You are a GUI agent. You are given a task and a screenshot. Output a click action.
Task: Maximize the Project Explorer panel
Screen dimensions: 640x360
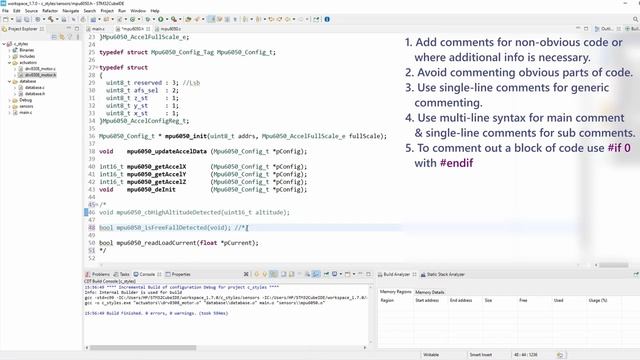pyautogui.click(x=77, y=29)
